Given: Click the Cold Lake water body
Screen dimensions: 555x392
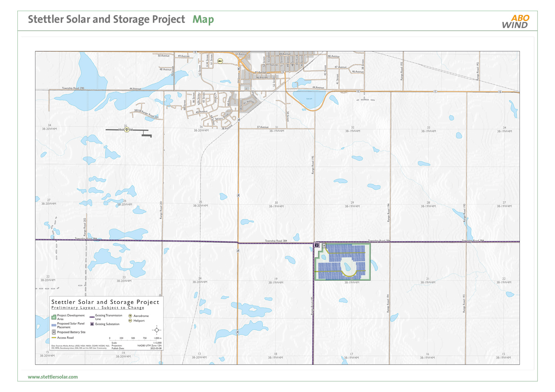Looking at the screenshot, I should click(x=309, y=99).
